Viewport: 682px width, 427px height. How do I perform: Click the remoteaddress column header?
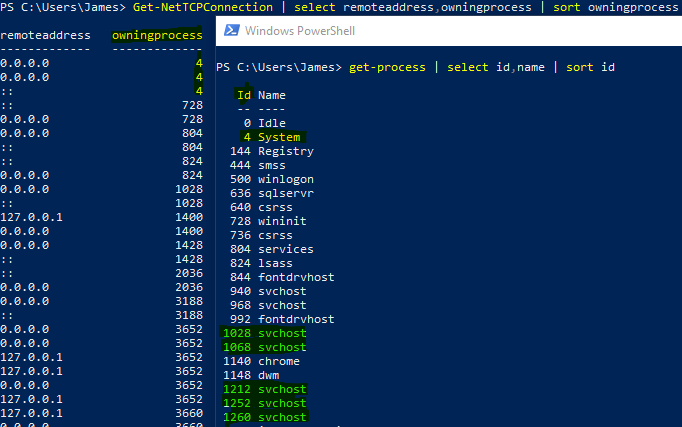(x=45, y=35)
